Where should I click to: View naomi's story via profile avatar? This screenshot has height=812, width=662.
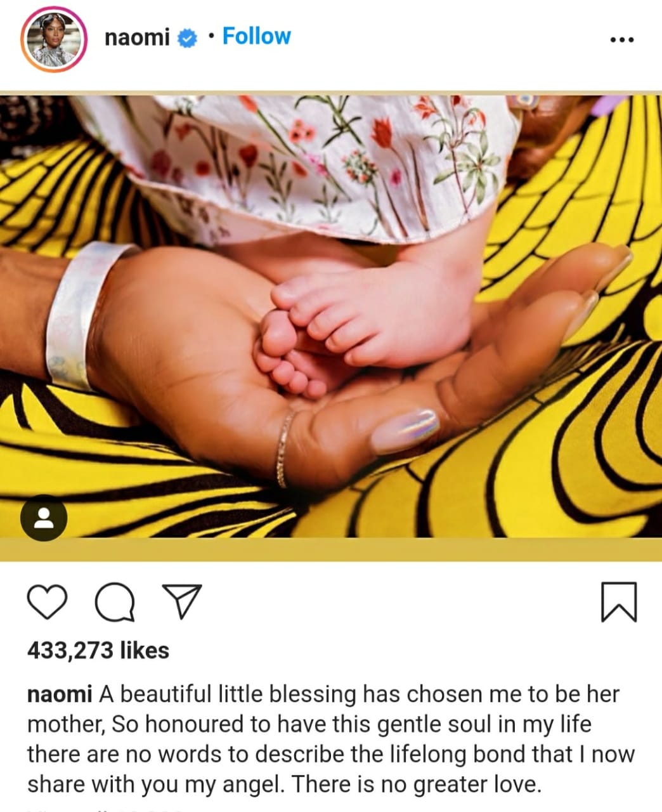point(54,39)
